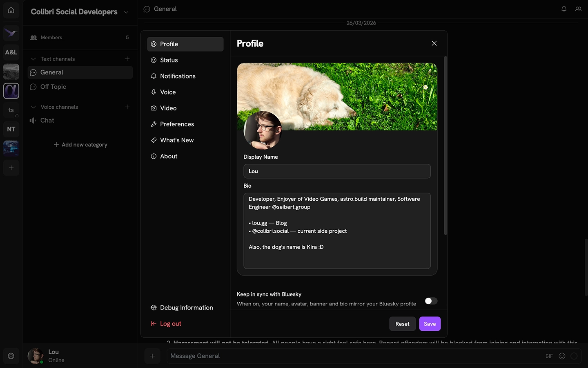This screenshot has height=368, width=588.
Task: Open the Voice settings tab
Action: pyautogui.click(x=185, y=92)
